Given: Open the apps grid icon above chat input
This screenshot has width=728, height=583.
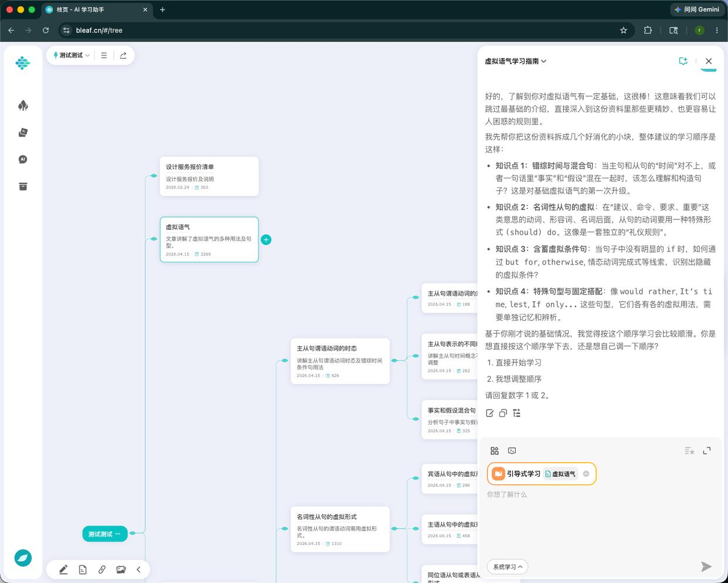Looking at the screenshot, I should click(495, 450).
